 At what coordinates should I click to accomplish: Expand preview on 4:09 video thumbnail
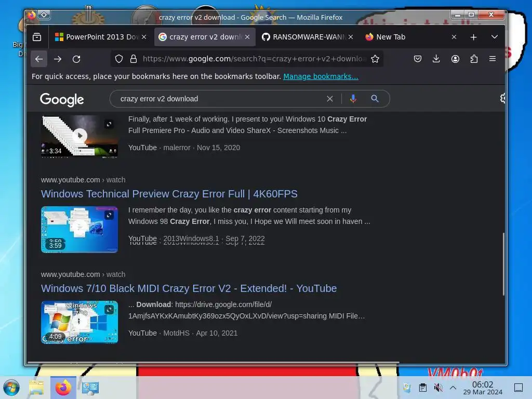(109, 310)
